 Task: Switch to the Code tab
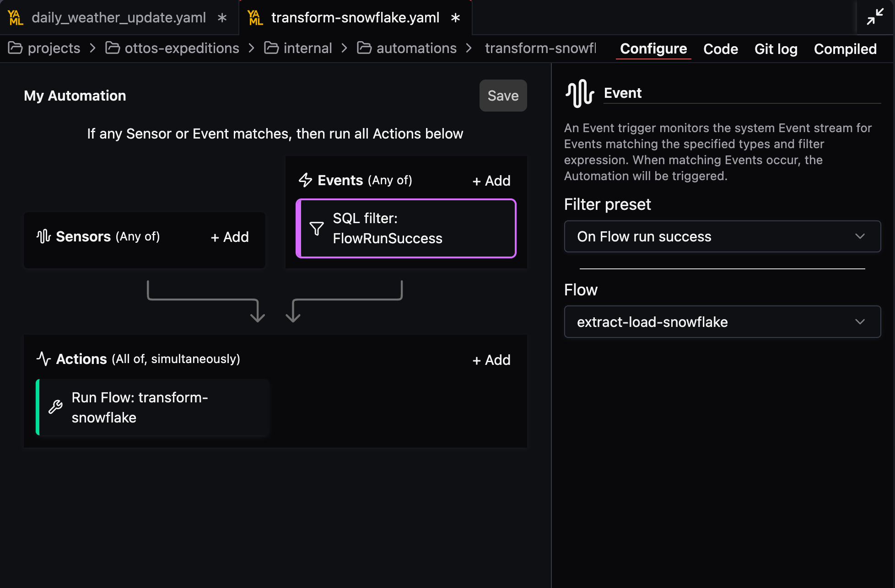720,49
